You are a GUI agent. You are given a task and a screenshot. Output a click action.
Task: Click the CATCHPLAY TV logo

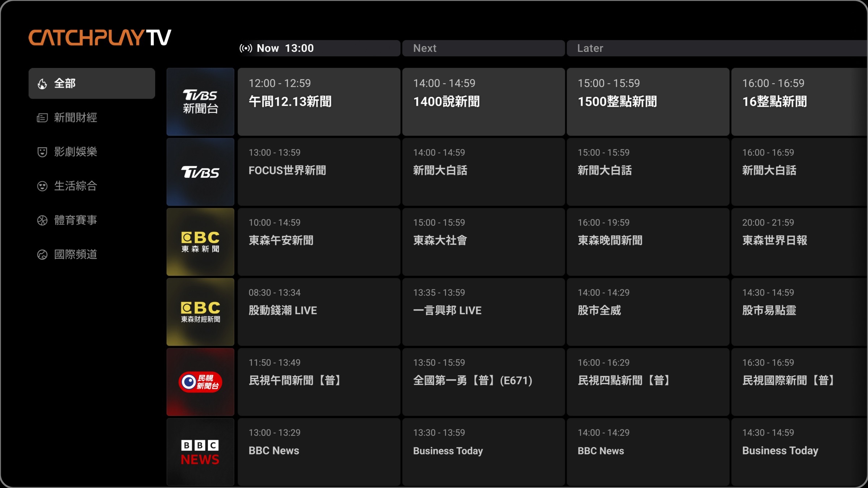click(99, 38)
